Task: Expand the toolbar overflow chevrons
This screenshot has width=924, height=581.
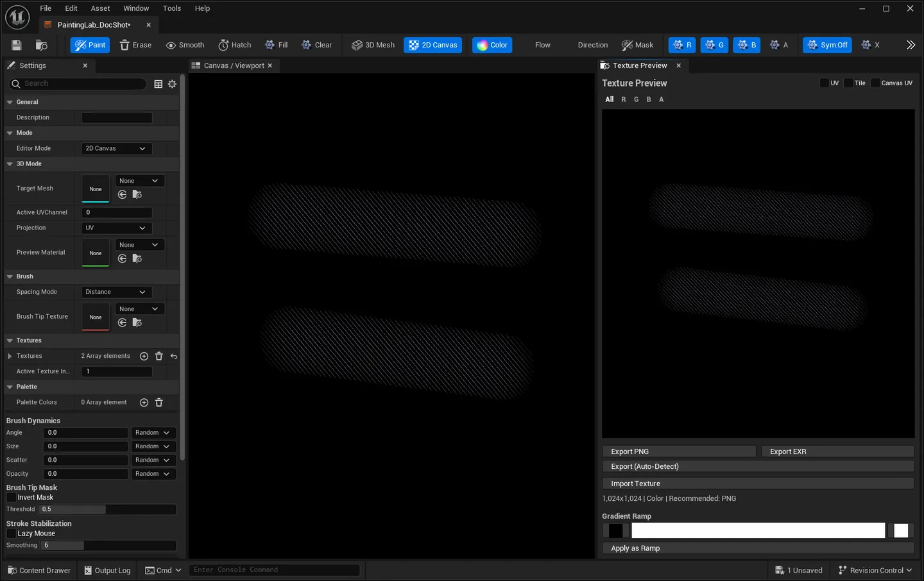Action: 911,45
